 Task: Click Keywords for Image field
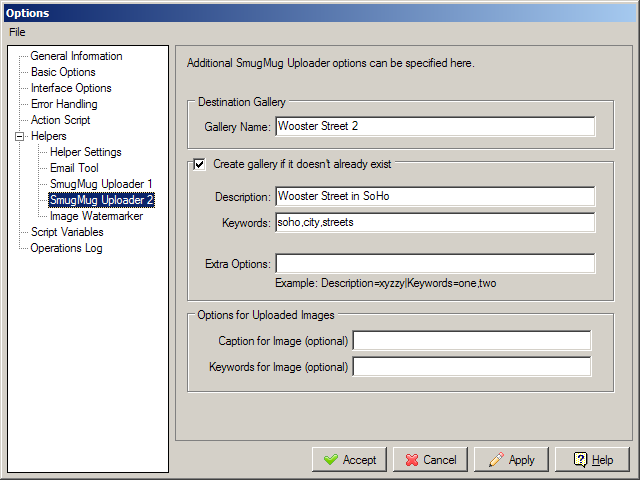(472, 367)
